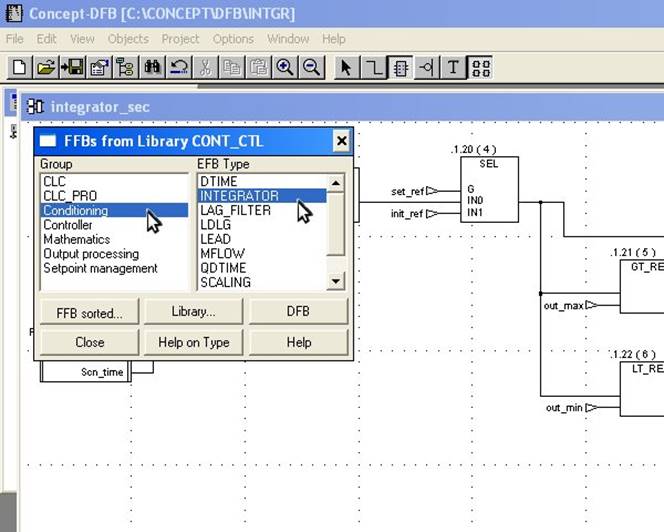
Task: Click the four-block FFB selection icon
Action: pos(480,67)
